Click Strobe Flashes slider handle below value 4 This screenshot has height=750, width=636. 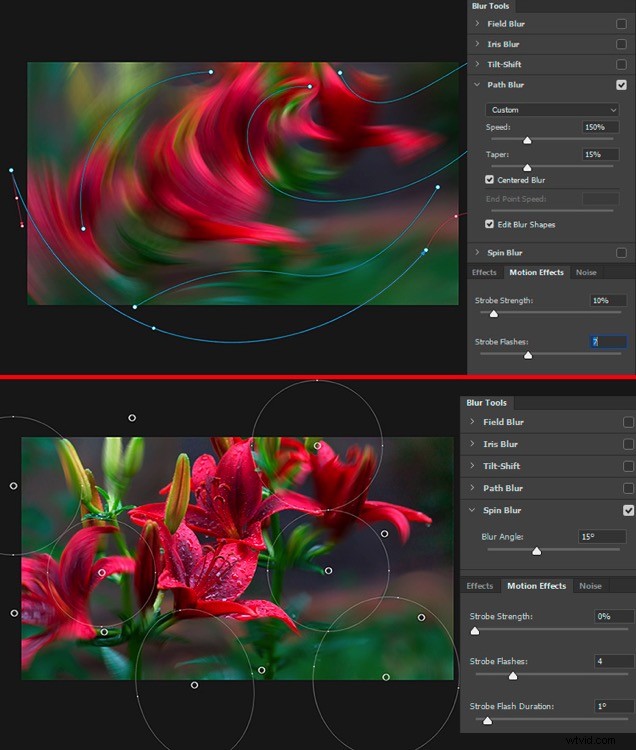[513, 676]
